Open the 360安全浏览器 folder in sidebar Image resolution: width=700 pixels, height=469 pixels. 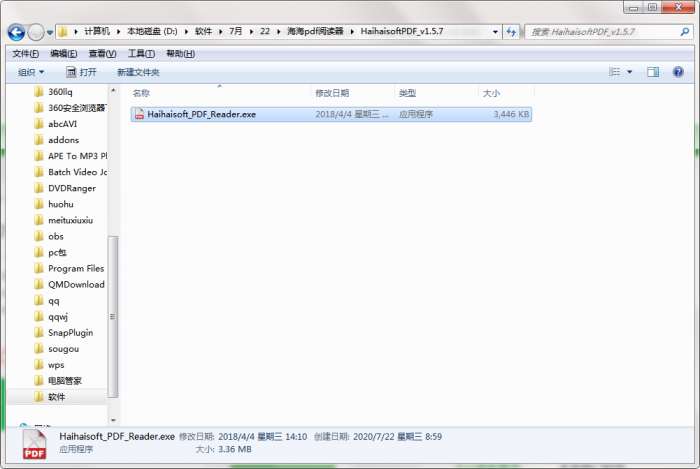tap(71, 108)
